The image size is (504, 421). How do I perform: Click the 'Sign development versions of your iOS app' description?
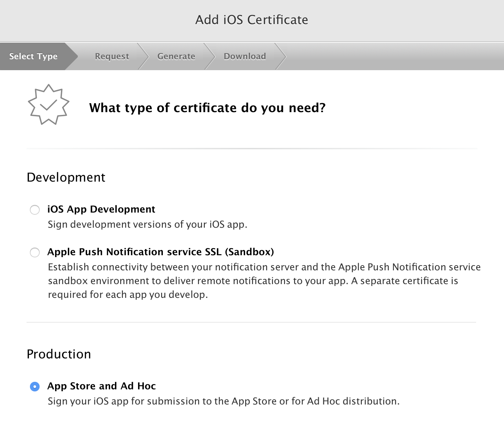click(x=147, y=225)
